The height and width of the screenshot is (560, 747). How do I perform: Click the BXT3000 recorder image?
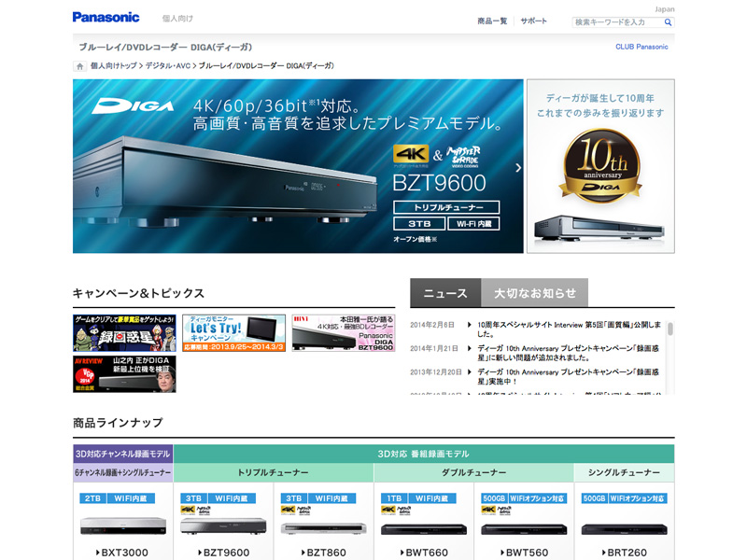tap(123, 525)
